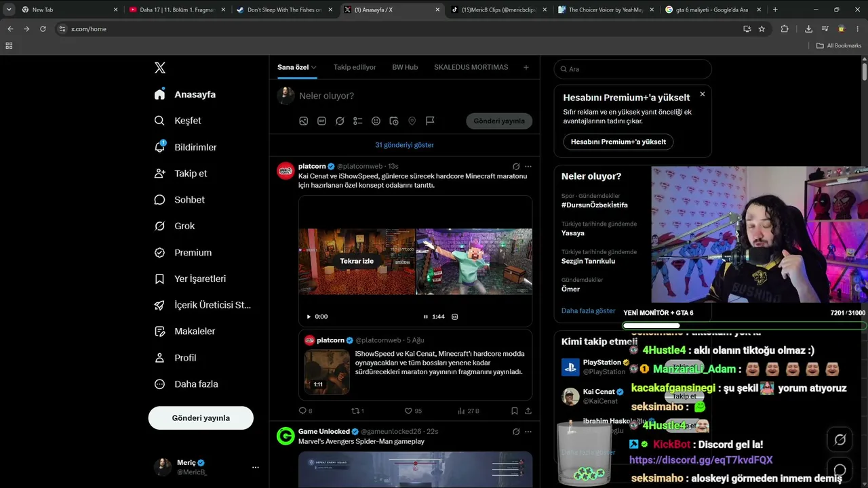Viewport: 868px width, 488px height.
Task: Ask Grok about the Game Unlocked post
Action: (x=516, y=431)
